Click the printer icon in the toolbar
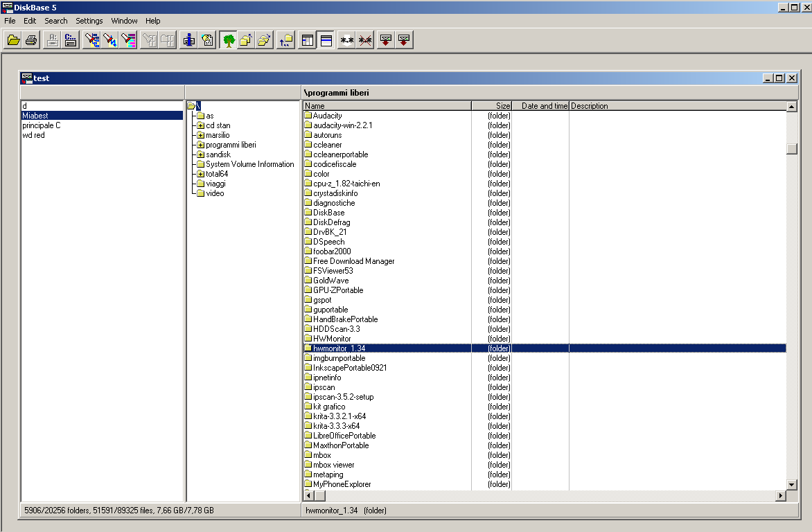Screen dimensions: 812x532 pos(31,40)
